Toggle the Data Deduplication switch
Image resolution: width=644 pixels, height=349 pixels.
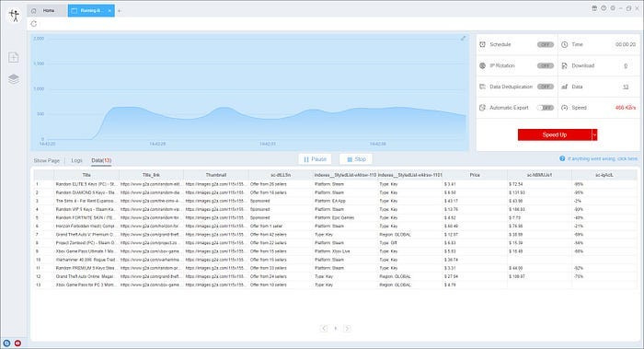click(x=546, y=87)
